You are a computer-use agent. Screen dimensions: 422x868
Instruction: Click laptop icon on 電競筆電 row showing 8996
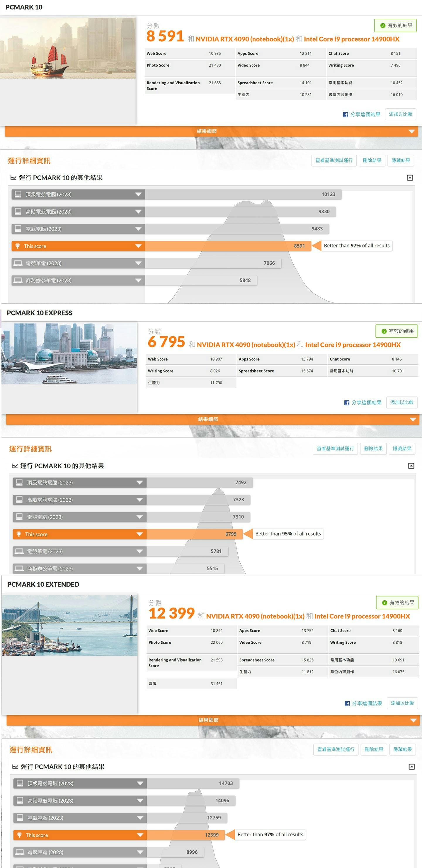click(x=20, y=852)
